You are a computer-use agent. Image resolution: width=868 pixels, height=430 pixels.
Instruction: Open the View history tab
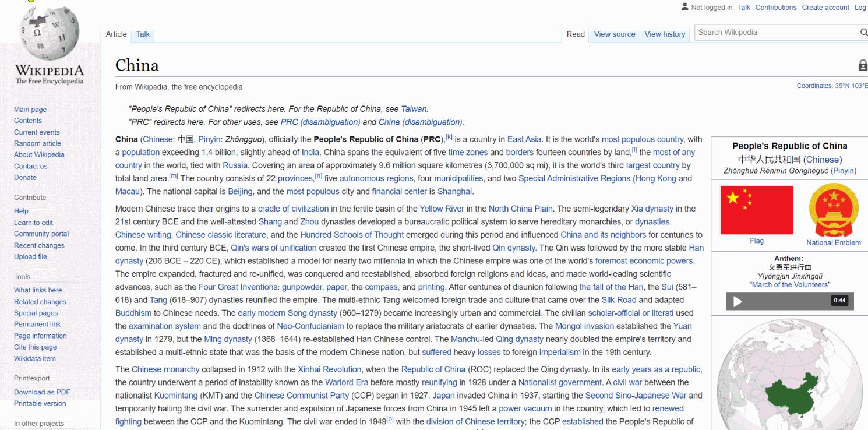coord(665,34)
